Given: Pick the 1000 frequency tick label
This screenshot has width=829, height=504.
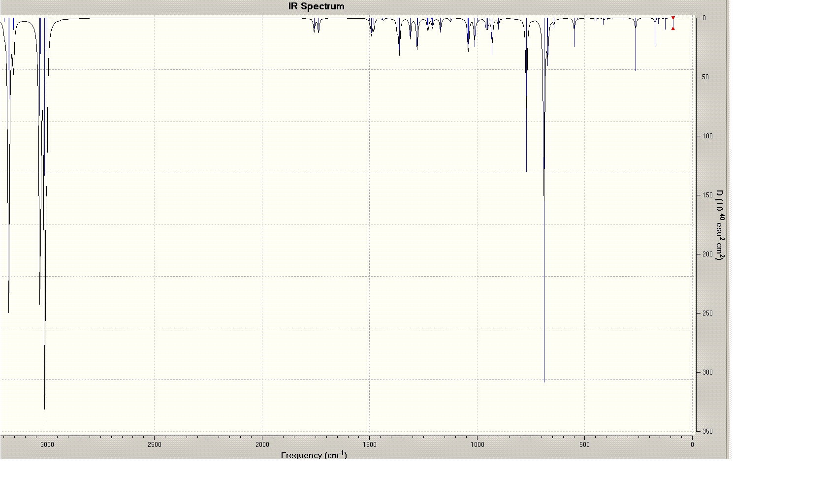Looking at the screenshot, I should (478, 444).
